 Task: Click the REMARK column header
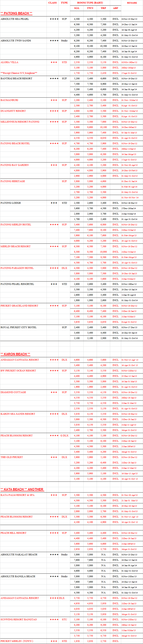pos(132,3)
